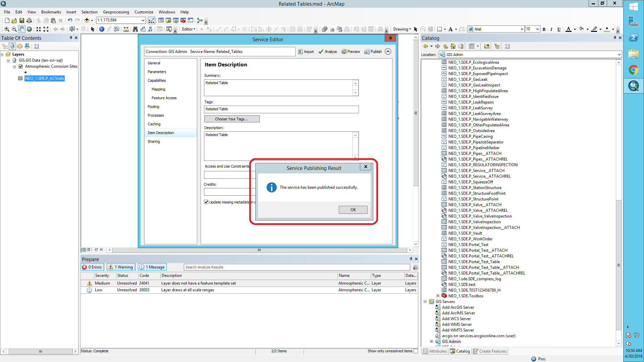This screenshot has width=644, height=362.
Task: Toggle Bold text formatting
Action: [x=544, y=29]
